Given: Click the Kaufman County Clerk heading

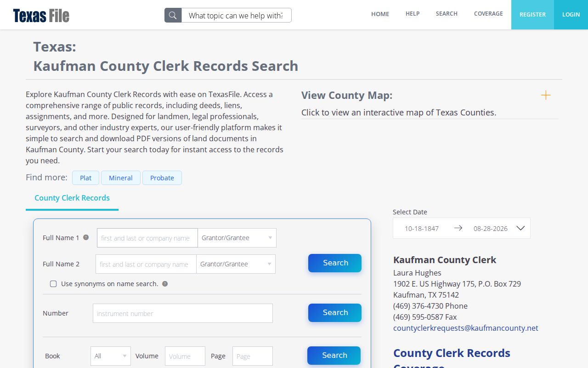Looking at the screenshot, I should [x=445, y=260].
